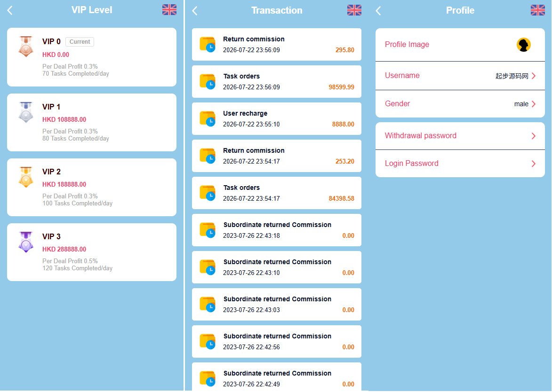
Task: Go back from the VIP Level screen
Action: 10,10
